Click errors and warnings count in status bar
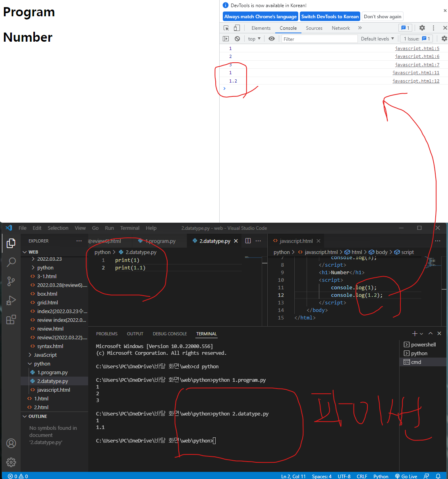Viewport: 448px width, 479px height. (18, 476)
